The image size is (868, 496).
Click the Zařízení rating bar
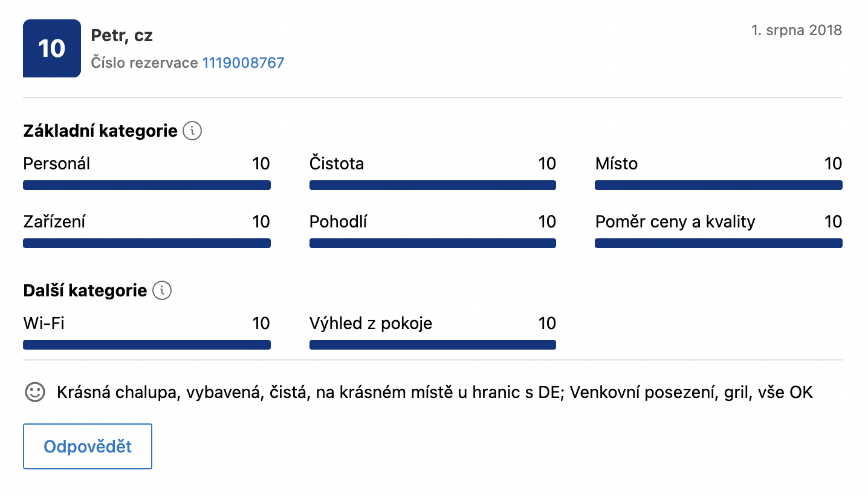pos(147,243)
